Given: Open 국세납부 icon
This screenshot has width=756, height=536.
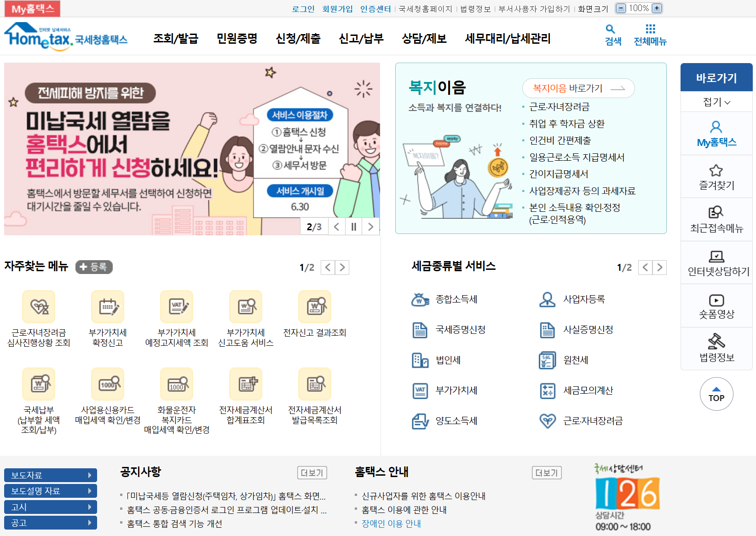Looking at the screenshot, I should (39, 384).
